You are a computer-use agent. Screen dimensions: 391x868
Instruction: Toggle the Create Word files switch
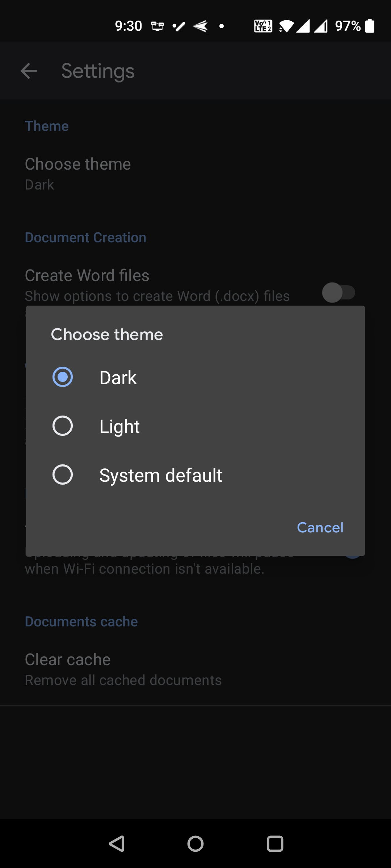tap(339, 292)
